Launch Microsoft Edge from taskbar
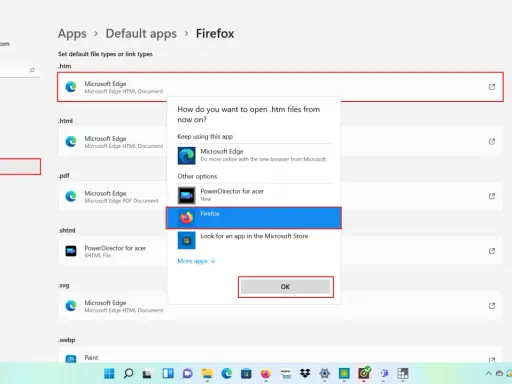The width and height of the screenshot is (512, 384). [x=227, y=374]
